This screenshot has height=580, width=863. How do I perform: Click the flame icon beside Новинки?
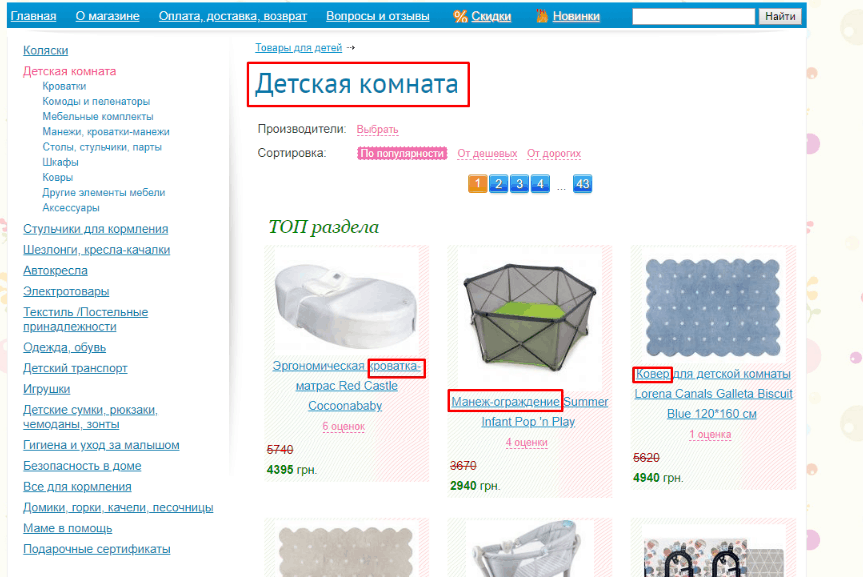[542, 16]
